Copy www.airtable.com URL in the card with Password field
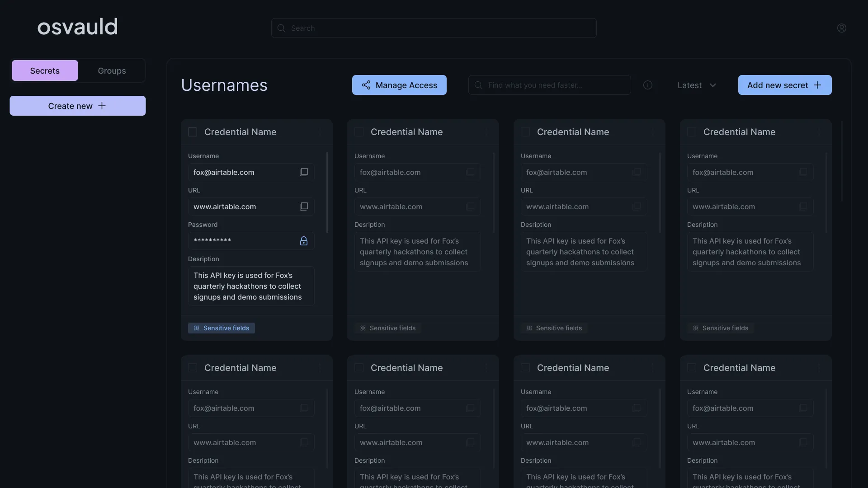The image size is (868, 488). (304, 206)
